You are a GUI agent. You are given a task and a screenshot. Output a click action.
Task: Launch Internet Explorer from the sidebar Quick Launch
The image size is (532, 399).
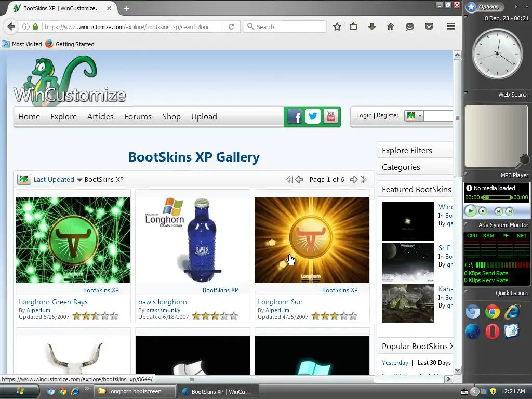coord(512,312)
